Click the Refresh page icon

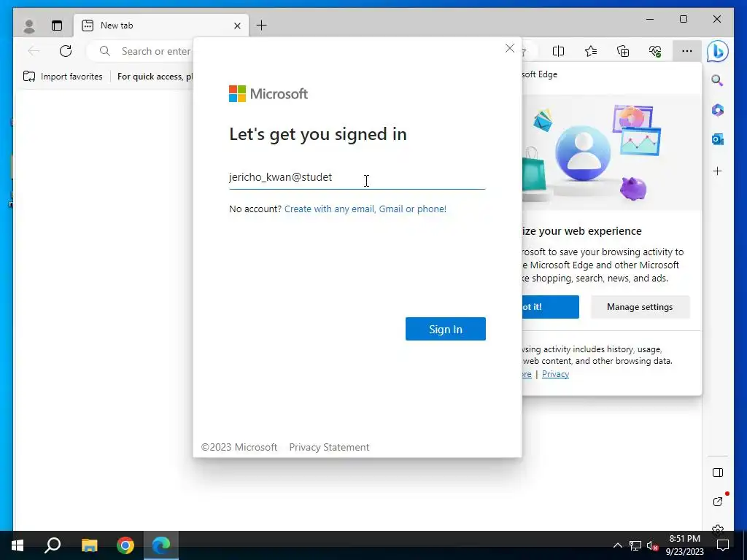[x=66, y=51]
